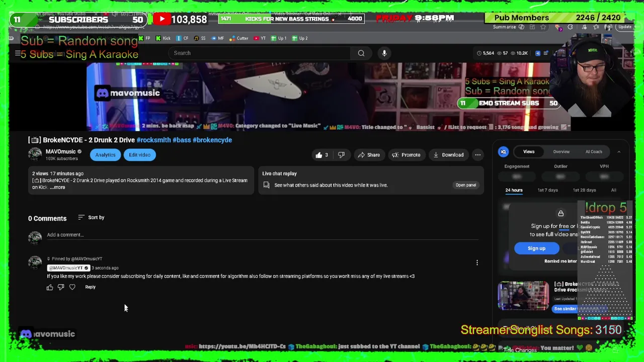Open the YouTube hamburger guide menu

coord(18,53)
